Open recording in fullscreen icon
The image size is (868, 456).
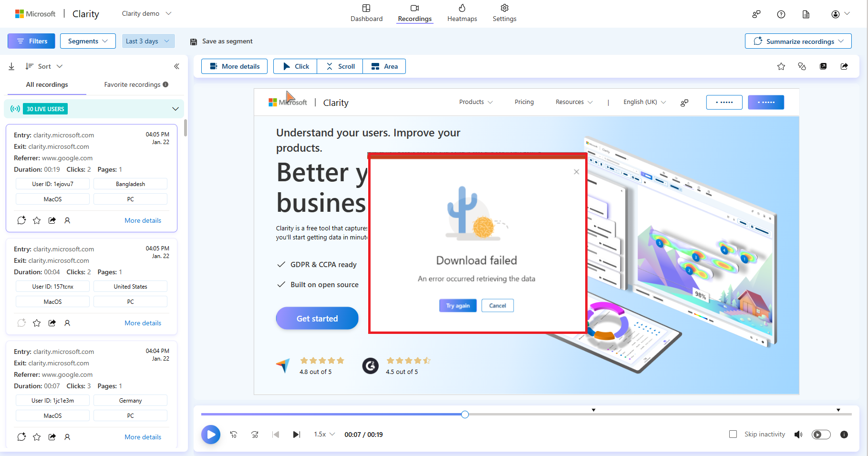tap(823, 66)
